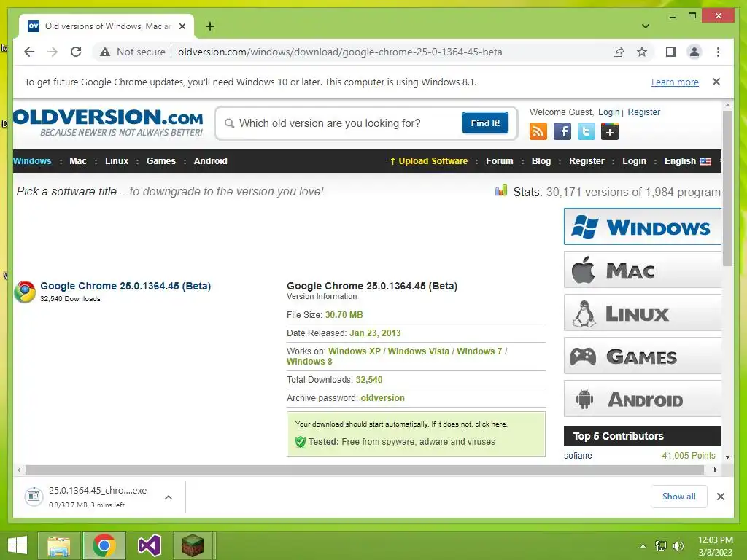
Task: Click the Windows Vista compatibility link
Action: pyautogui.click(x=418, y=351)
